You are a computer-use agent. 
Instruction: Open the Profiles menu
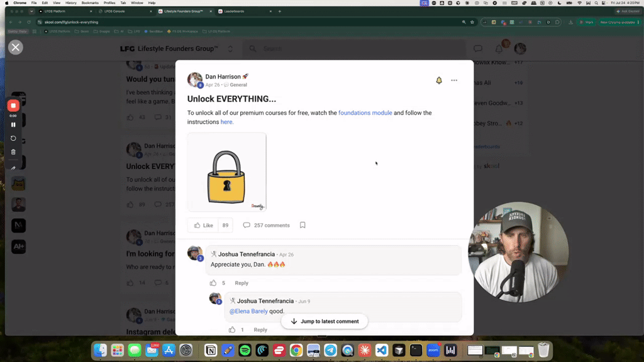tap(109, 3)
